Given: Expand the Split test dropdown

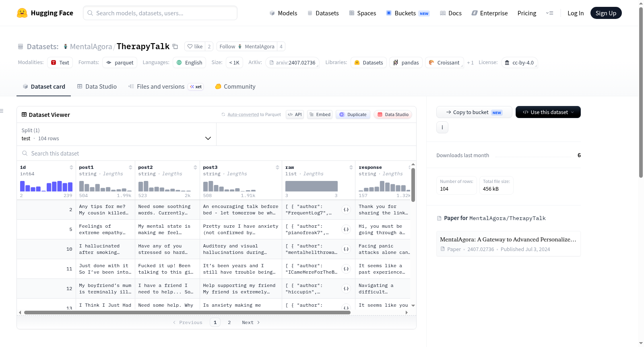Looking at the screenshot, I should tap(116, 134).
